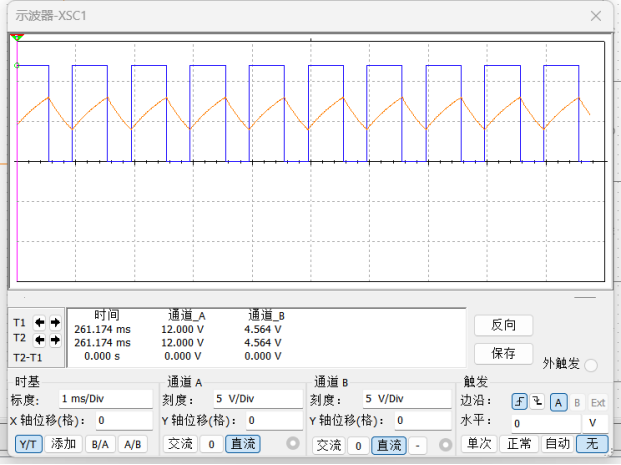The width and height of the screenshot is (621, 465).
Task: Toggle the 外触发 radio indicator
Action: pyautogui.click(x=590, y=366)
